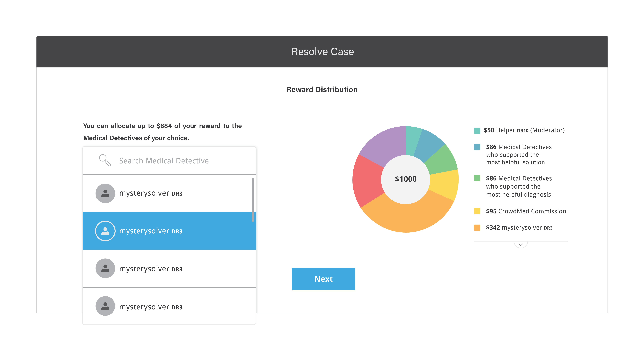Click the highlighted blue mysterysolver DR3 name
The image size is (644, 349).
tap(151, 231)
